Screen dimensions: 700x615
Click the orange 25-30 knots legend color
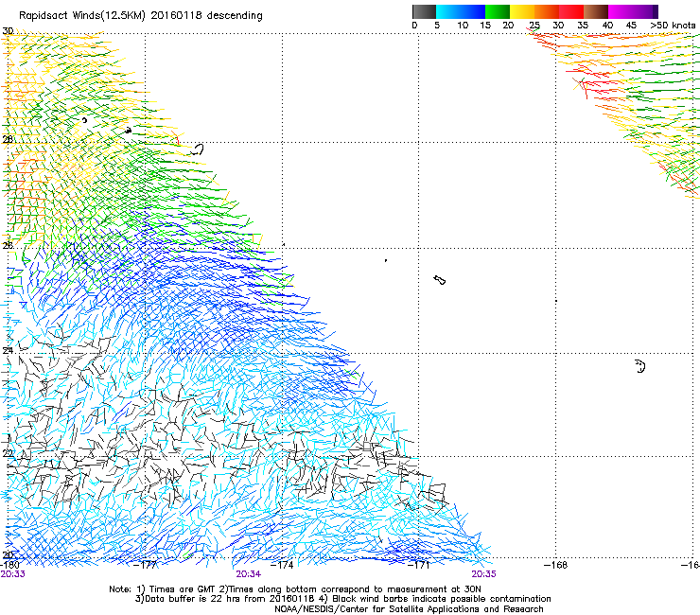[x=547, y=11]
